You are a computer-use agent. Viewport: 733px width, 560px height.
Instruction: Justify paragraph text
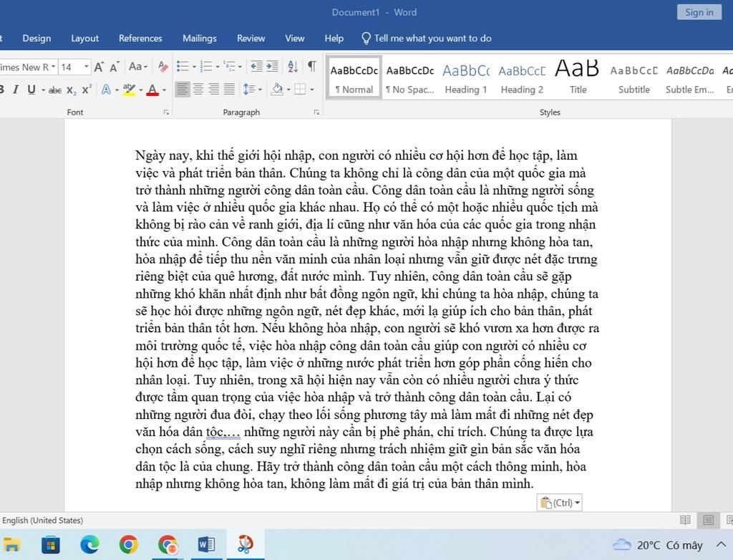point(229,90)
